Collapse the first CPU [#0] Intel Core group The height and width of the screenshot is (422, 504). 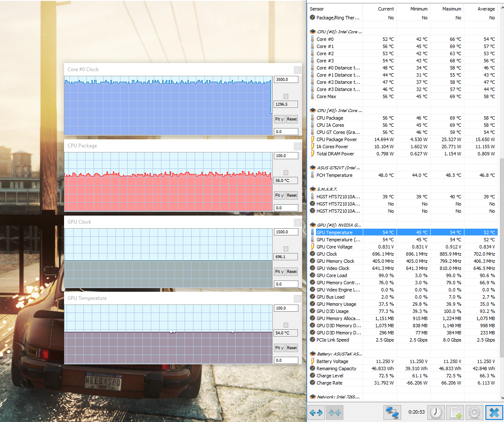coord(313,32)
